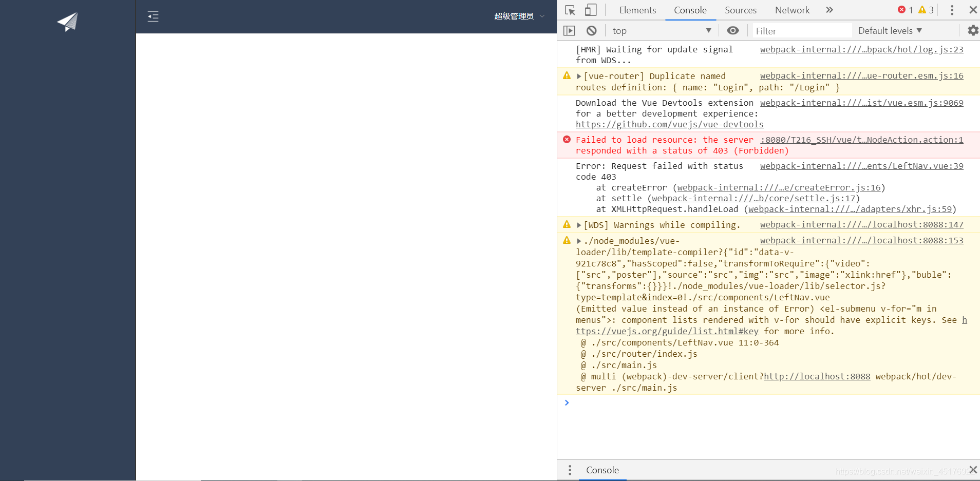The image size is (980, 481).
Task: Toggle the live expression eye icon
Action: 733,31
